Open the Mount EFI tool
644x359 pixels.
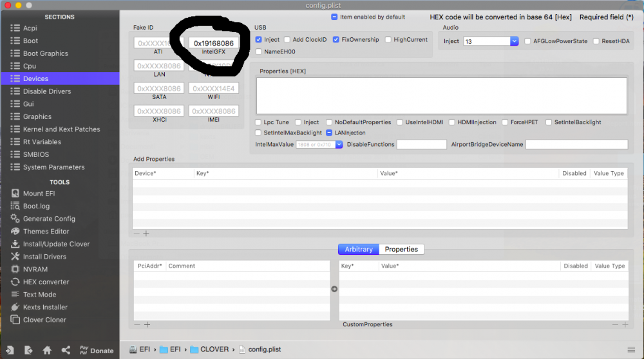pyautogui.click(x=39, y=193)
